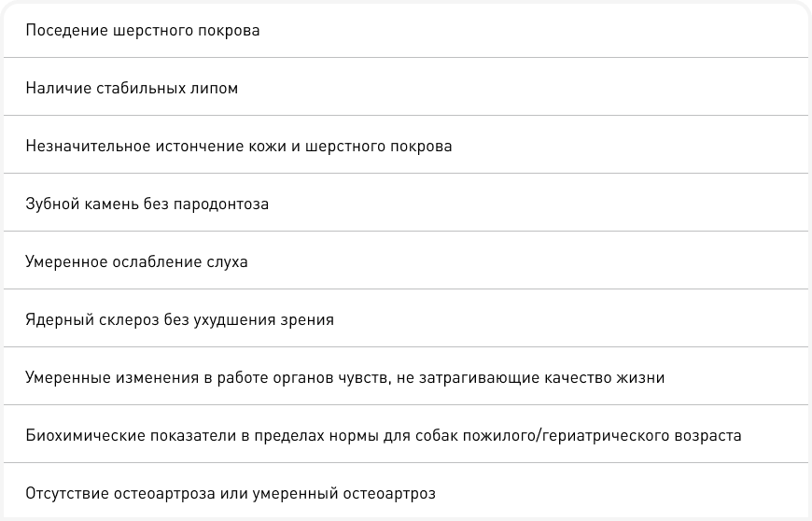
Task: Click the 'Умеренные изменения в работе органов чувств' row
Action: [x=344, y=378]
